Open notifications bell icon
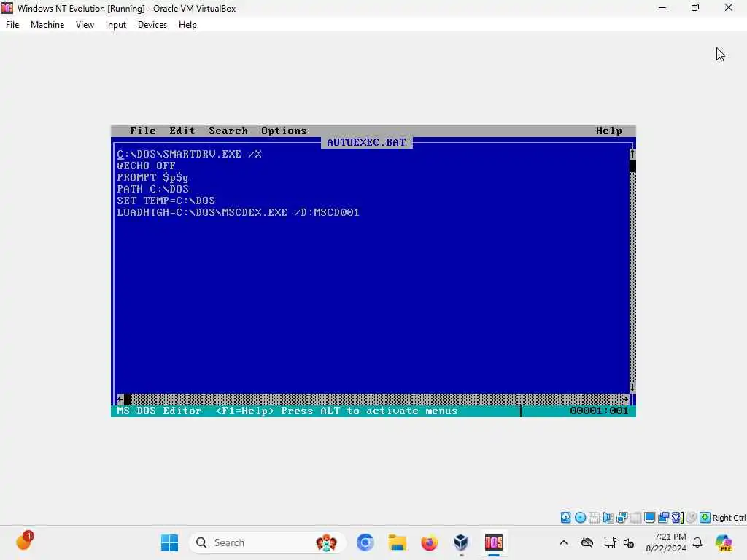Image resolution: width=747 pixels, height=560 pixels. tap(697, 542)
